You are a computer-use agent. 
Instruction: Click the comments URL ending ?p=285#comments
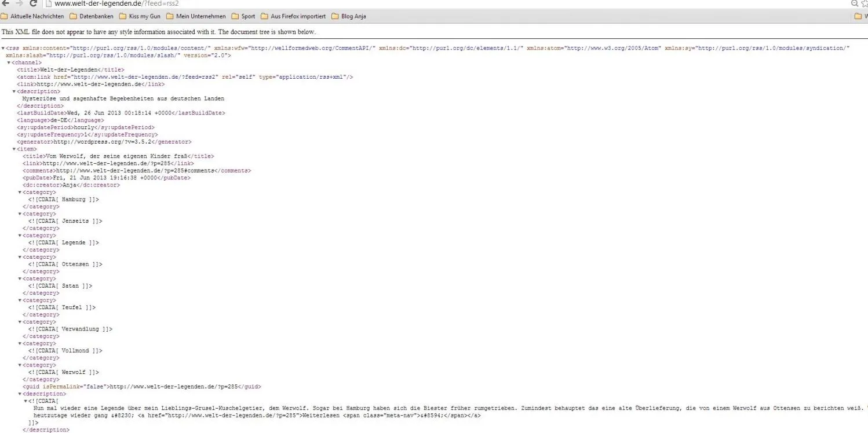coord(136,171)
